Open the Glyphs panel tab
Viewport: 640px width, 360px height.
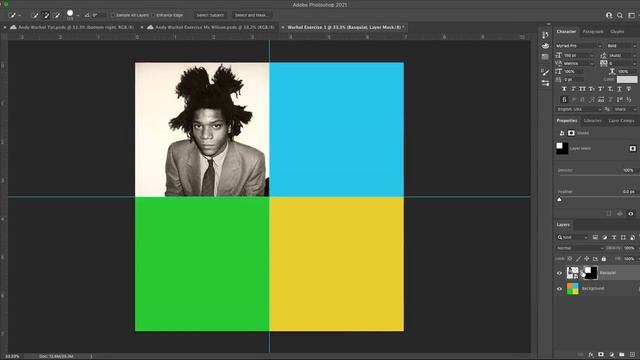click(617, 31)
